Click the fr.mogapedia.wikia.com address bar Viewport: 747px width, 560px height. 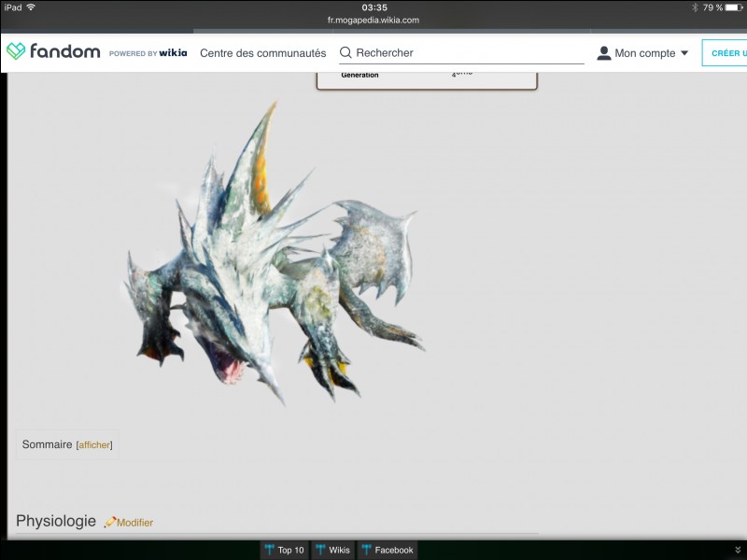pos(373,20)
